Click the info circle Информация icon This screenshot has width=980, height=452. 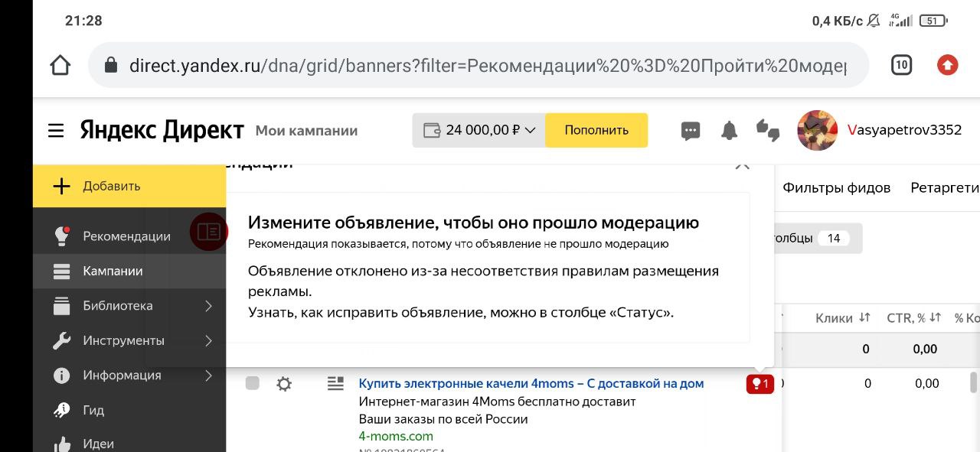(61, 376)
